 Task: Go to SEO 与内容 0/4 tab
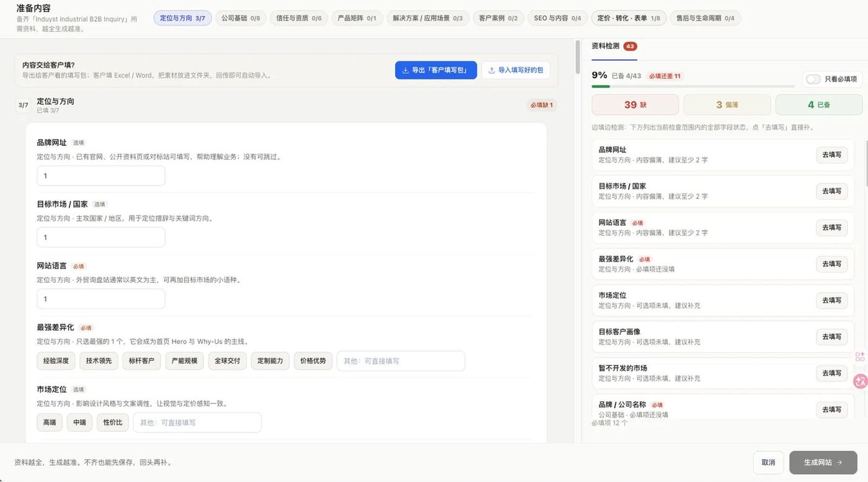pos(557,18)
